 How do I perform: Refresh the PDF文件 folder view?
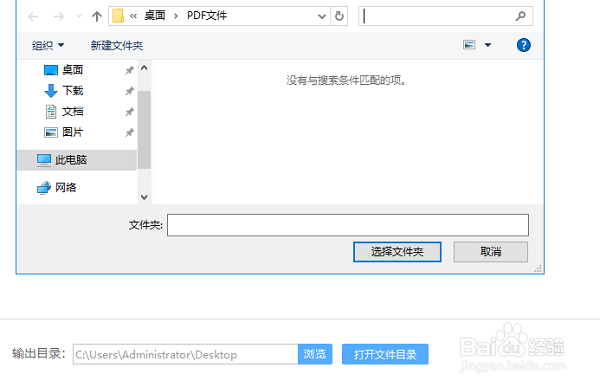pyautogui.click(x=339, y=16)
